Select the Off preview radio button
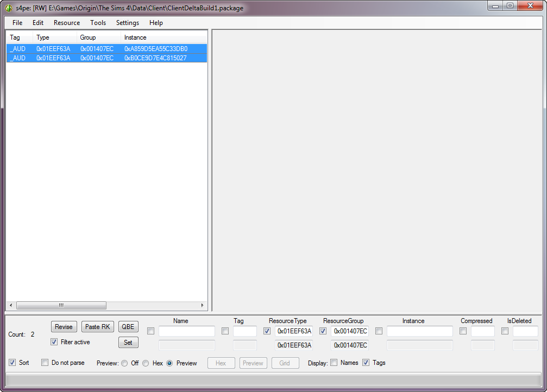Viewport: 547px width, 392px height. (124, 363)
